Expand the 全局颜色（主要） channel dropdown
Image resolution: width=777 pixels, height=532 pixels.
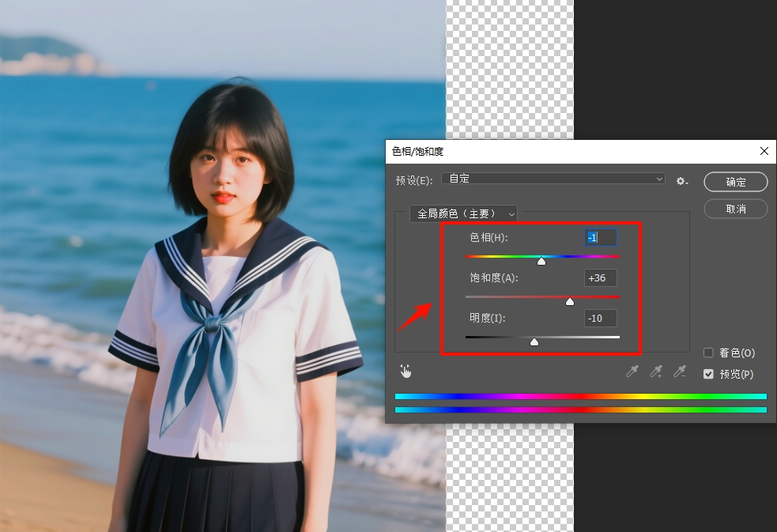[x=463, y=213]
